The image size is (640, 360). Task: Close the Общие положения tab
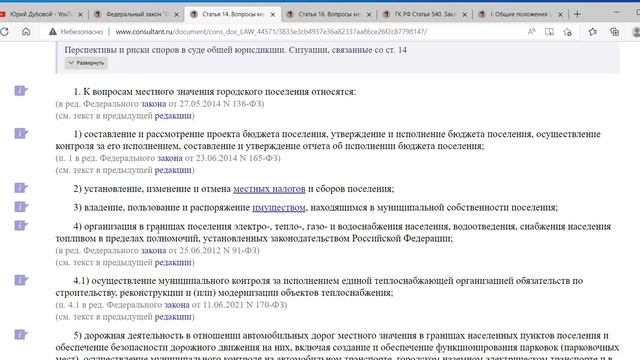click(x=560, y=14)
